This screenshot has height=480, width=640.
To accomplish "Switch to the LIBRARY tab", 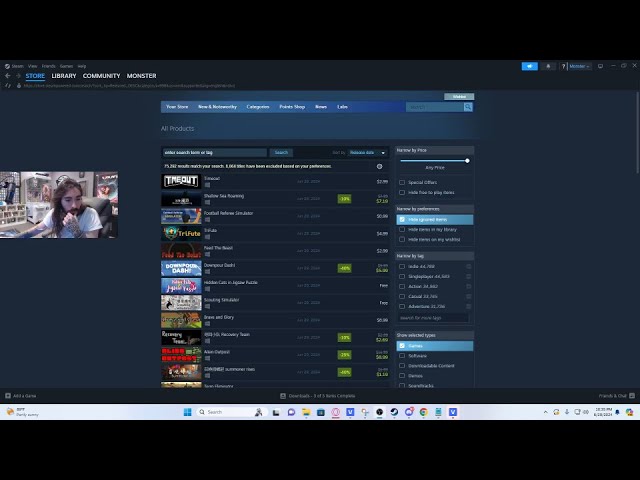I will (64, 76).
